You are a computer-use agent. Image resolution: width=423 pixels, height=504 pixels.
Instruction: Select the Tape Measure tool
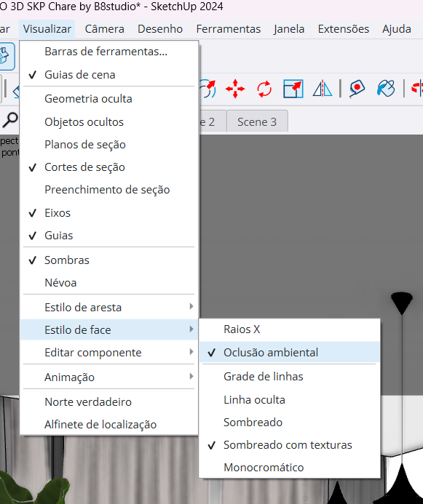pyautogui.click(x=357, y=89)
